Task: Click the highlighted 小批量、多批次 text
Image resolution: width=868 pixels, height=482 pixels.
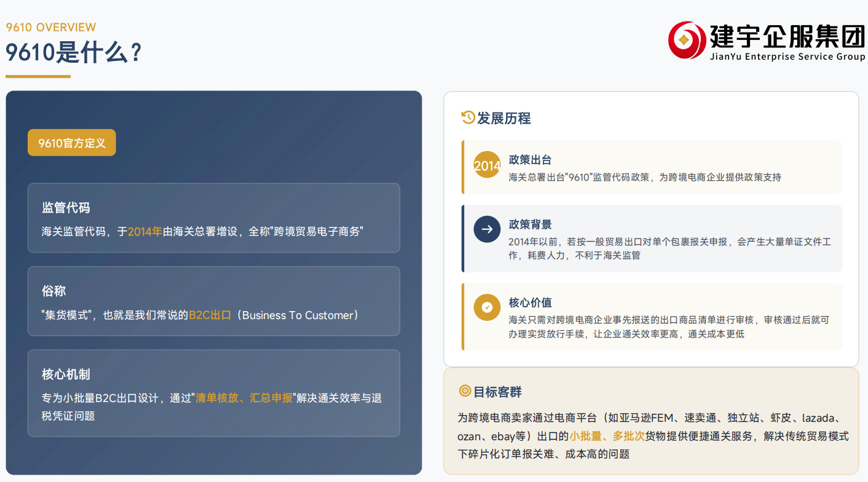Action: pyautogui.click(x=607, y=436)
